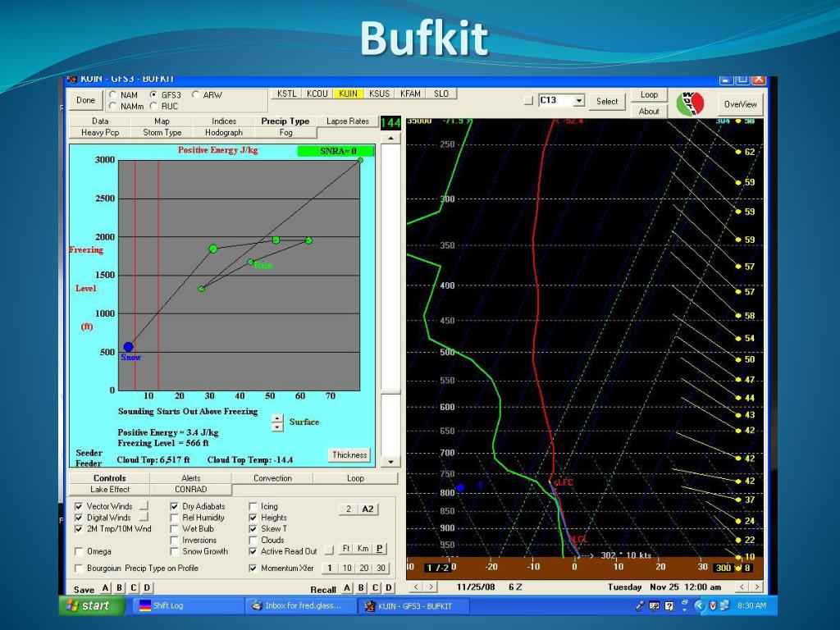Open the C13 dropdown list

(x=578, y=101)
